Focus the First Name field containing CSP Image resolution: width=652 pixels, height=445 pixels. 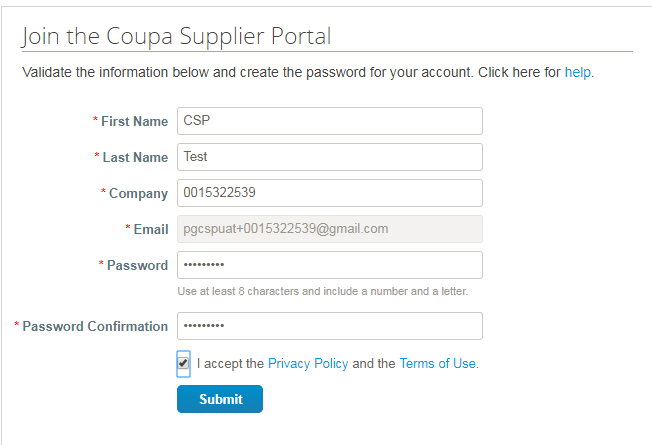coord(330,121)
